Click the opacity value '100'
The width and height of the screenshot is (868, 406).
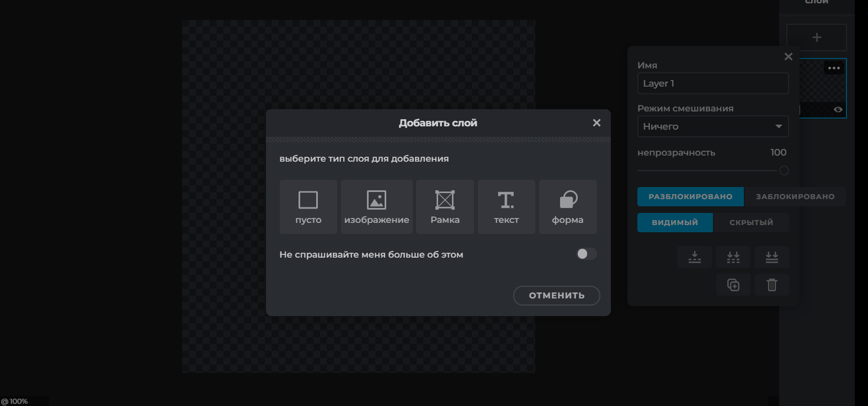779,152
